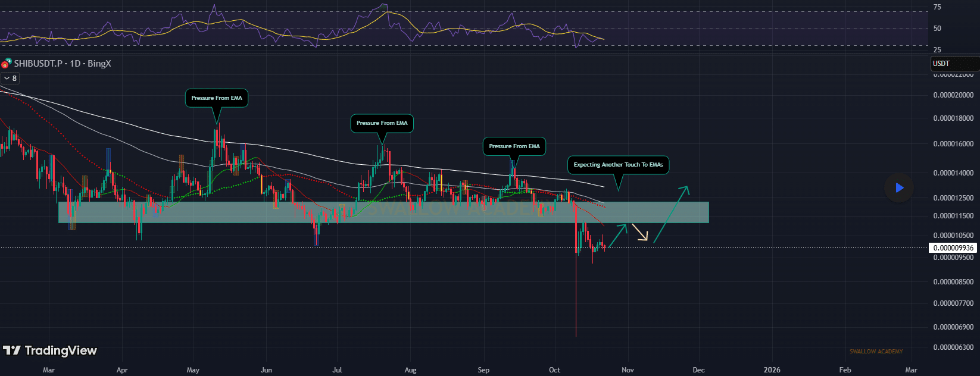
Task: Select 'Expecting Another Touch To EMAs' callout
Action: coord(618,165)
